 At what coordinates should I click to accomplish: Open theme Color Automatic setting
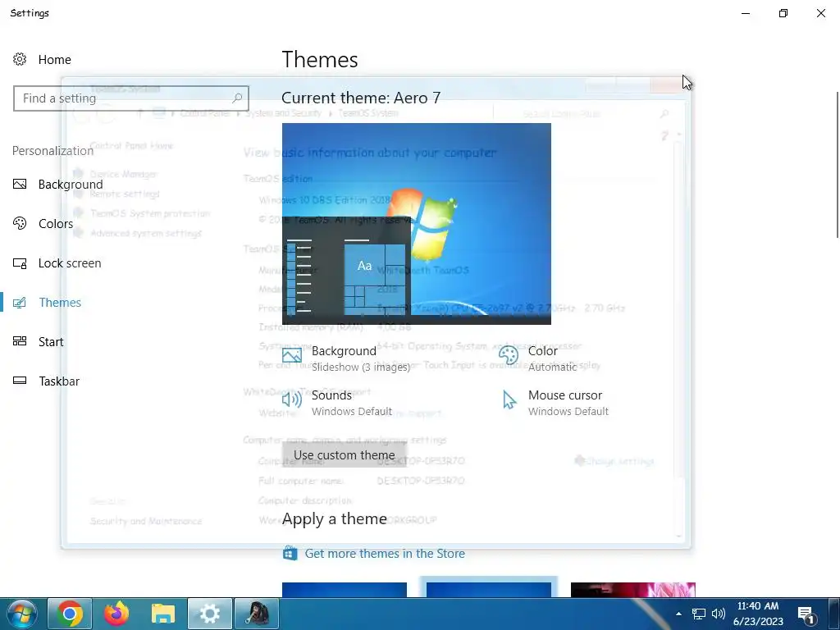(x=538, y=358)
